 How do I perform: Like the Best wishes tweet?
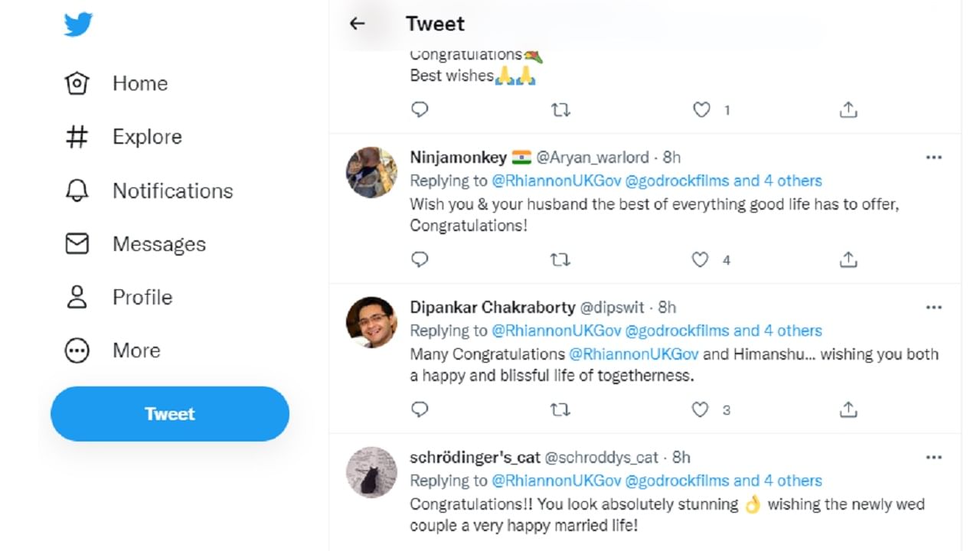point(701,110)
